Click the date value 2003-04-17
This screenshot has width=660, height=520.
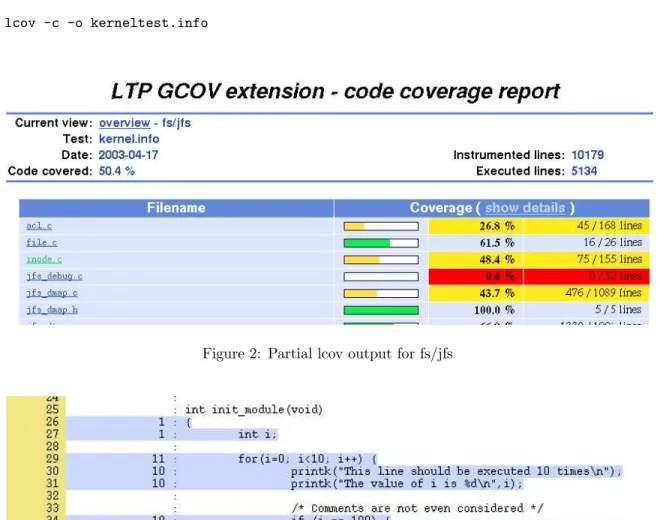pos(128,155)
